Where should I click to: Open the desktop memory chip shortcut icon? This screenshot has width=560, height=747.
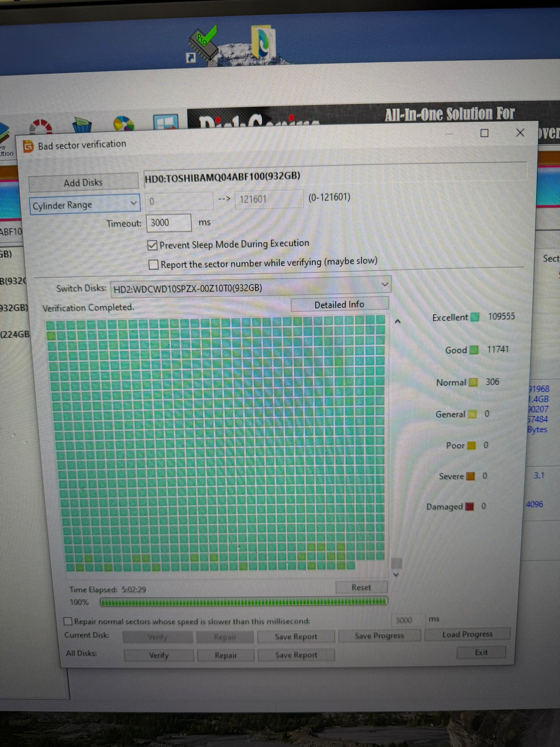203,45
